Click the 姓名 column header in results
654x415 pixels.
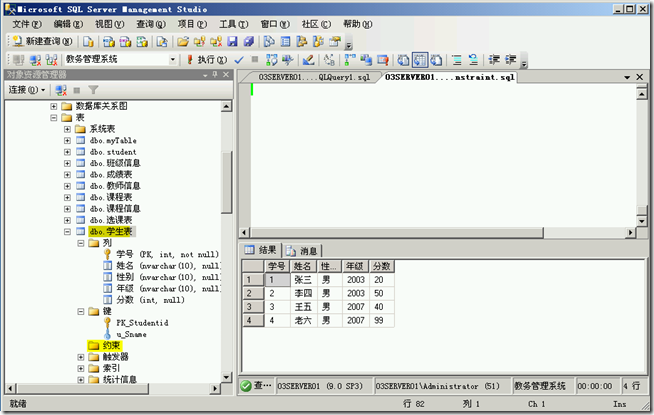tap(303, 266)
